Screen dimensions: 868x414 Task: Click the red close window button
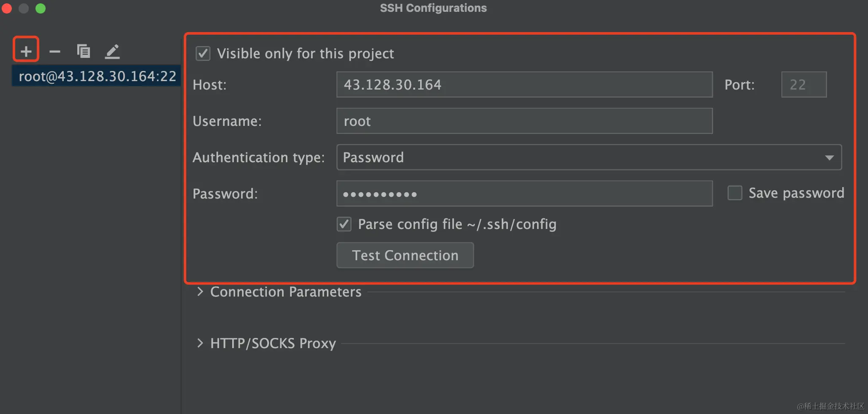click(x=7, y=8)
